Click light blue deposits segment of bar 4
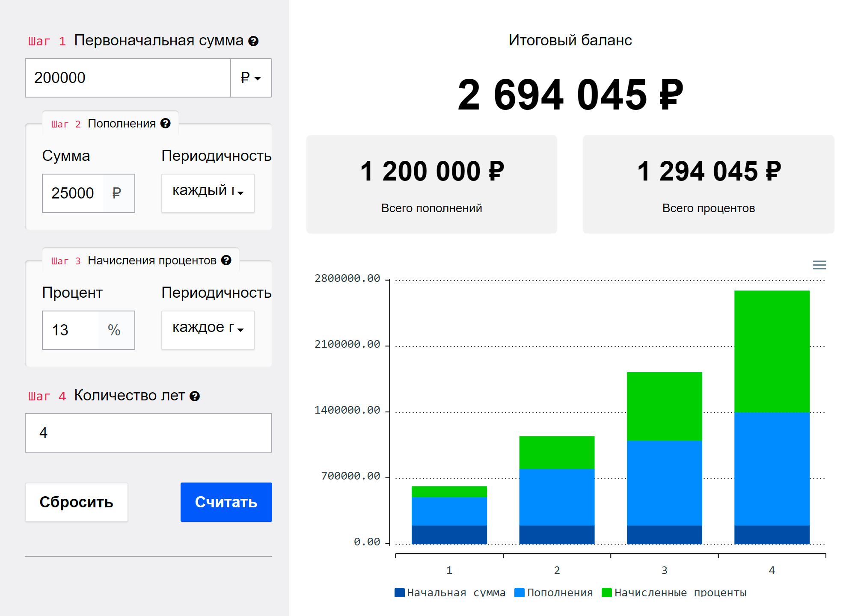This screenshot has height=616, width=858. tap(772, 469)
